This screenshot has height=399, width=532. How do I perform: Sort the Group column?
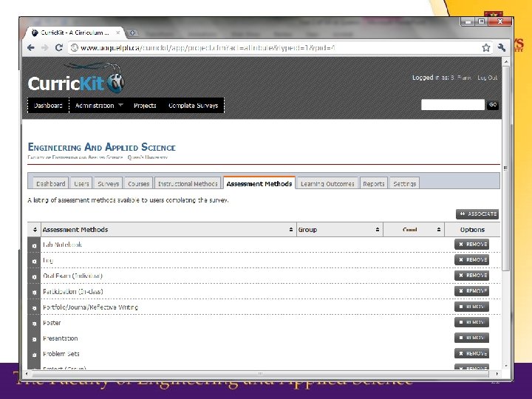coord(378,230)
